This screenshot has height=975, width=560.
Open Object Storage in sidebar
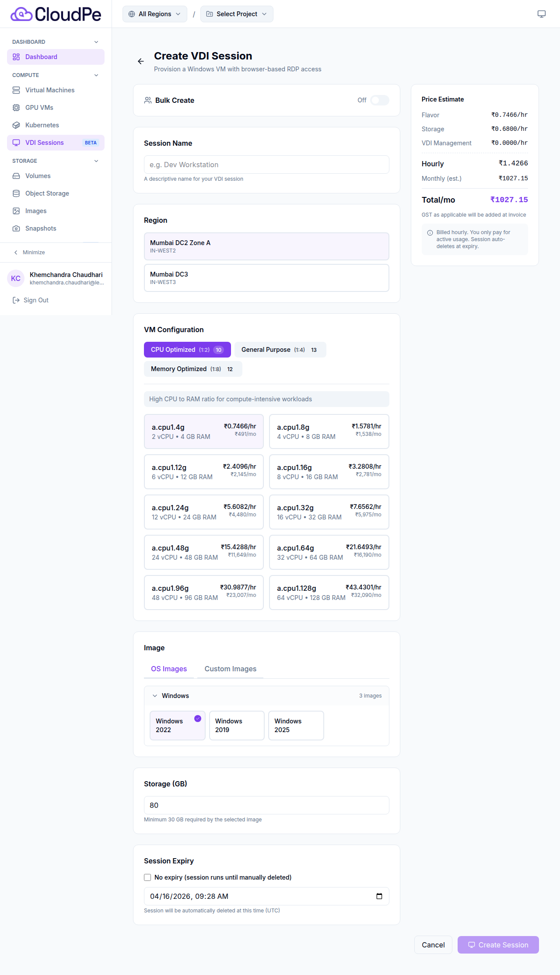56,193
